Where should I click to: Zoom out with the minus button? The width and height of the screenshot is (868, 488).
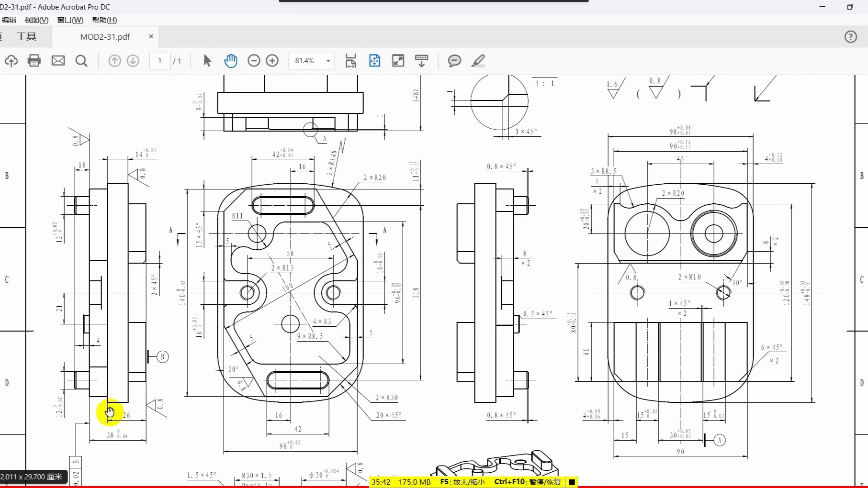coord(254,61)
